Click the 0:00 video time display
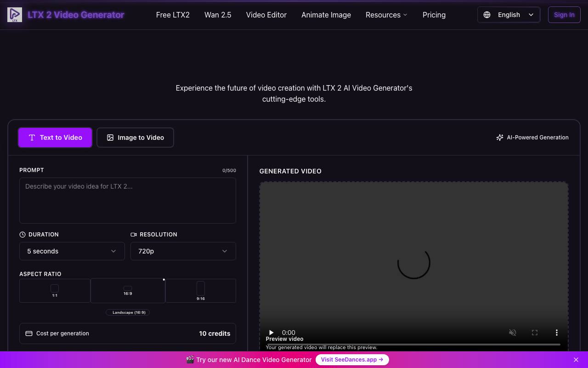The width and height of the screenshot is (588, 368). (288, 333)
